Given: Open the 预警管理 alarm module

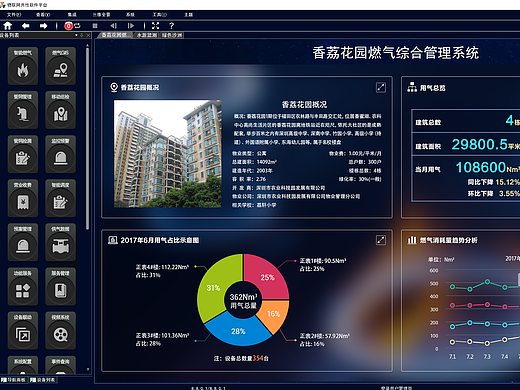Looking at the screenshot, I should 23,242.
